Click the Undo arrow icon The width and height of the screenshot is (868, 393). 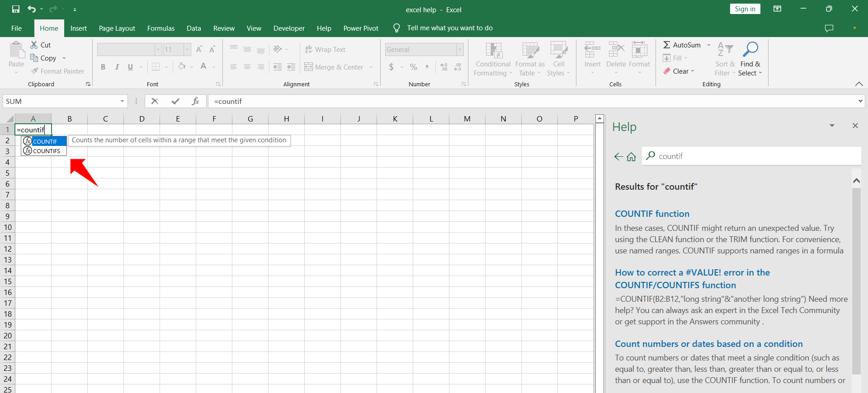[31, 9]
